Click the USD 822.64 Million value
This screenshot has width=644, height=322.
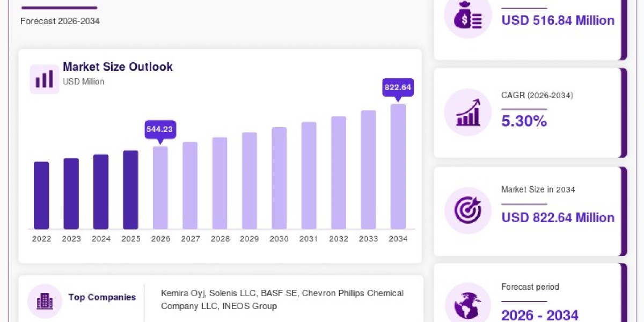point(558,217)
